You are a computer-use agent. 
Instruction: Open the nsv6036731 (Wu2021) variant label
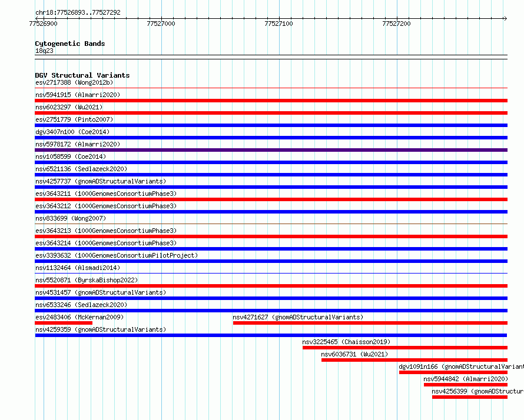tap(354, 354)
